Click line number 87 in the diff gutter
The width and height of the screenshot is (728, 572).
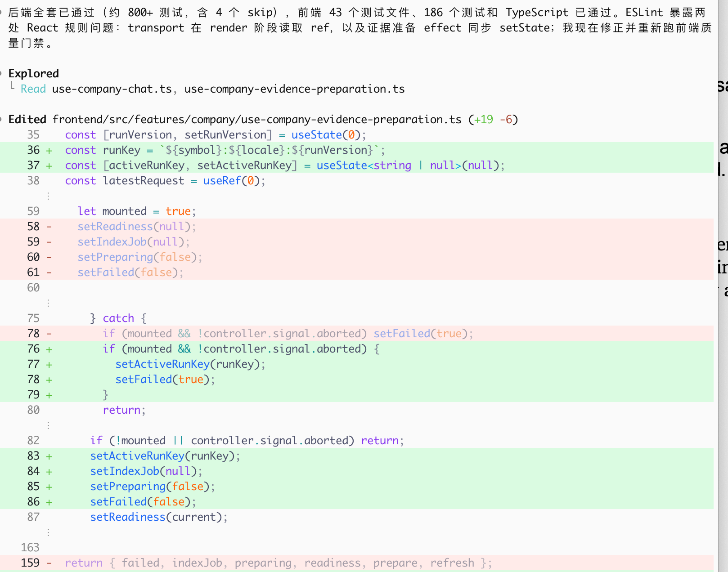coord(33,517)
